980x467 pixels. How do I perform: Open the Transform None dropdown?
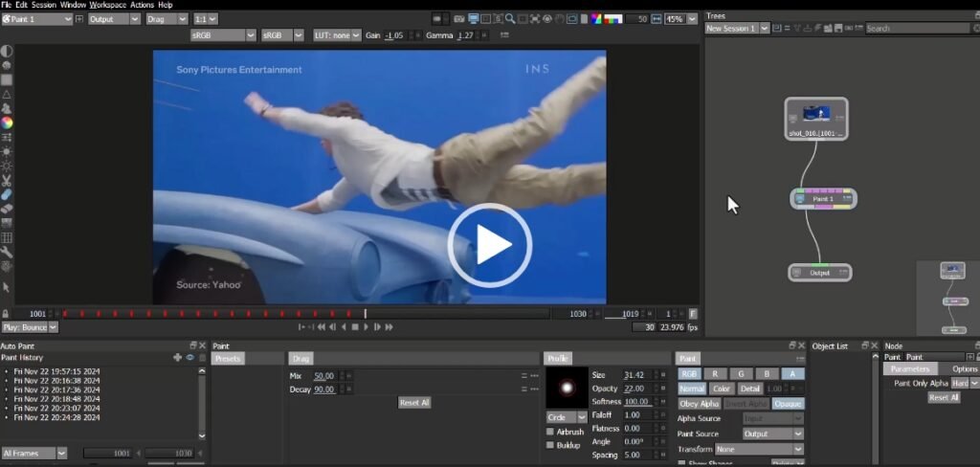click(759, 449)
